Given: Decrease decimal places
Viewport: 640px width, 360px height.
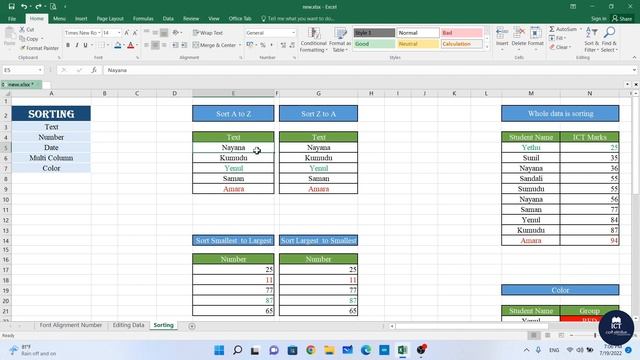Looking at the screenshot, I should pyautogui.click(x=292, y=45).
